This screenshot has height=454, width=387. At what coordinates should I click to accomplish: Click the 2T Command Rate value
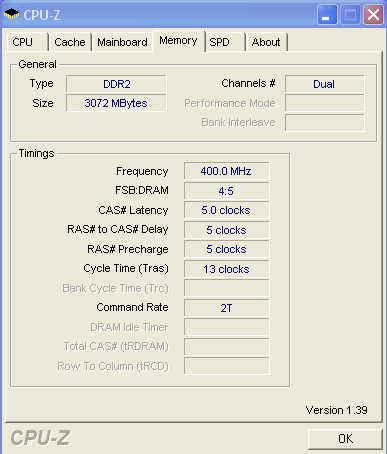(x=226, y=308)
